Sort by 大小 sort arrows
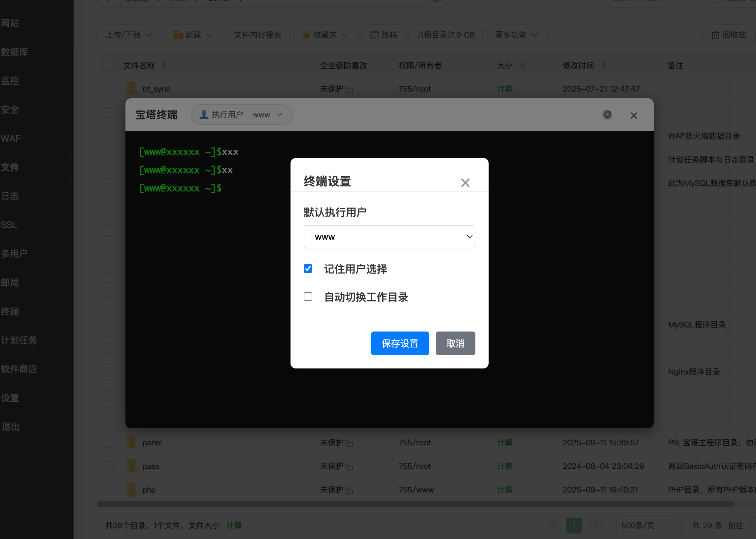This screenshot has width=756, height=539. (523, 66)
